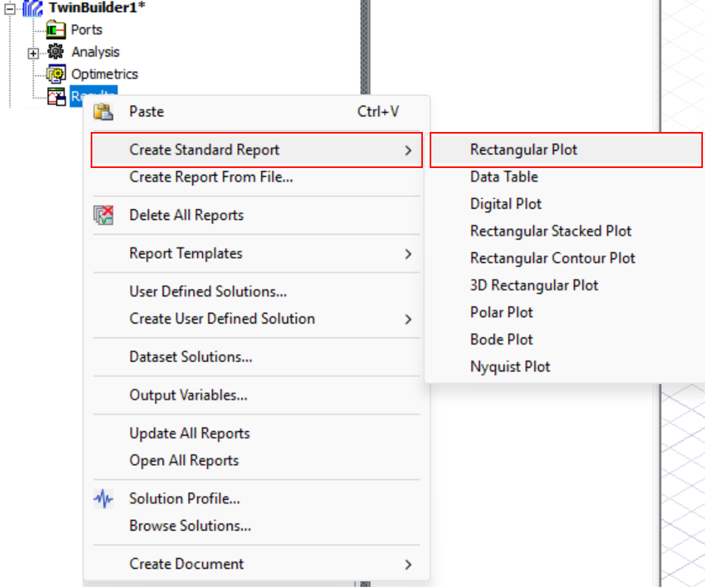Select Rectangular Contour Plot
Image resolution: width=705 pixels, height=588 pixels.
pos(566,258)
